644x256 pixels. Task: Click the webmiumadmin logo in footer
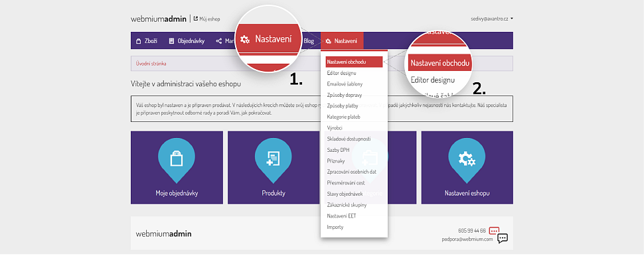(x=163, y=234)
